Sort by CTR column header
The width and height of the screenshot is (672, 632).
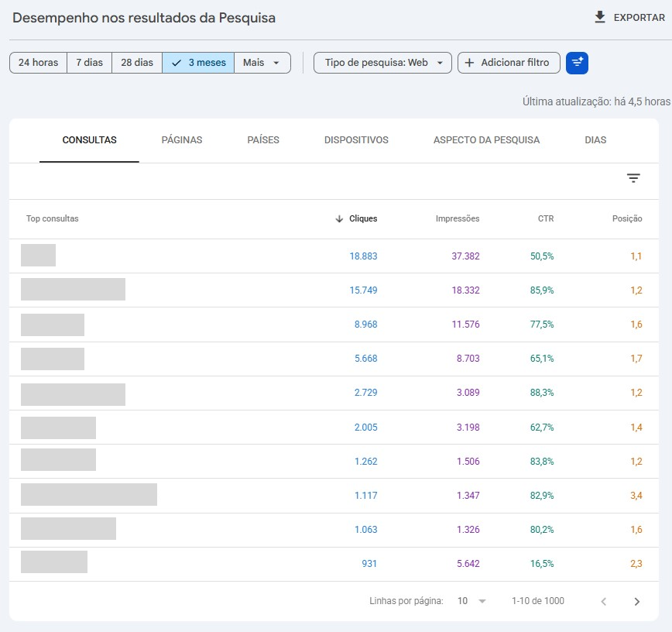546,218
